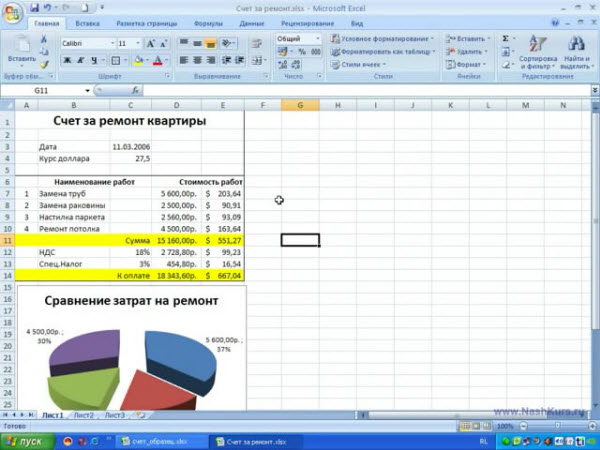600x450 pixels.
Task: Toggle bold Ж formatting
Action: point(67,60)
